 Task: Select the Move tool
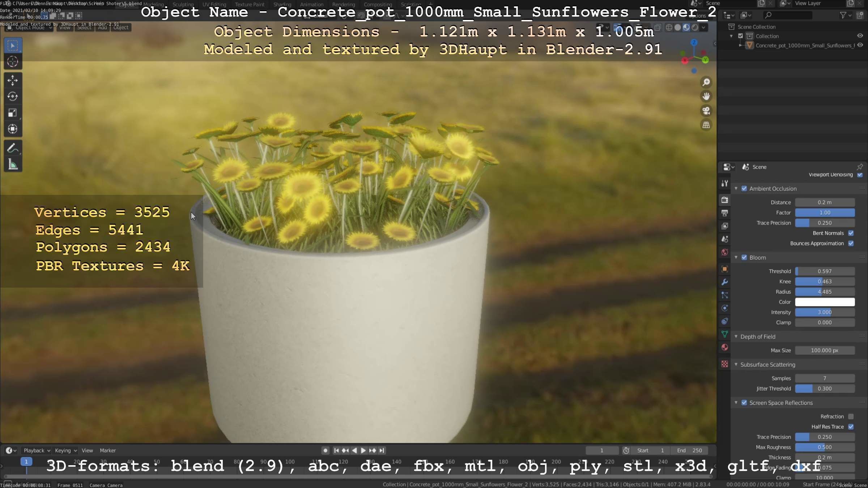(13, 80)
